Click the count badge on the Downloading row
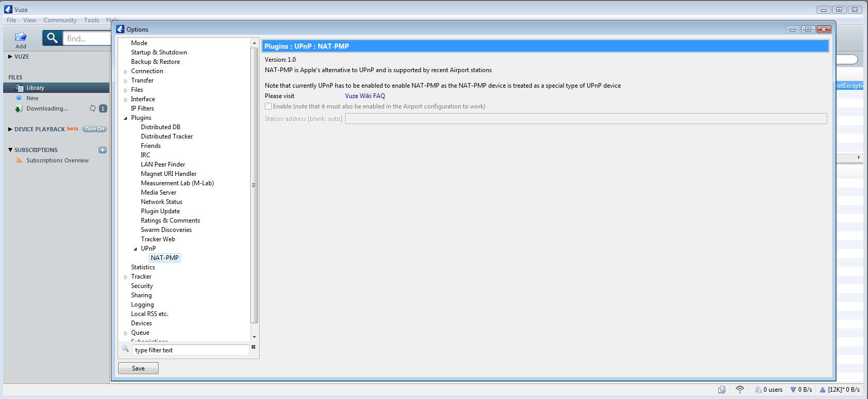This screenshot has width=868, height=399. 103,108
